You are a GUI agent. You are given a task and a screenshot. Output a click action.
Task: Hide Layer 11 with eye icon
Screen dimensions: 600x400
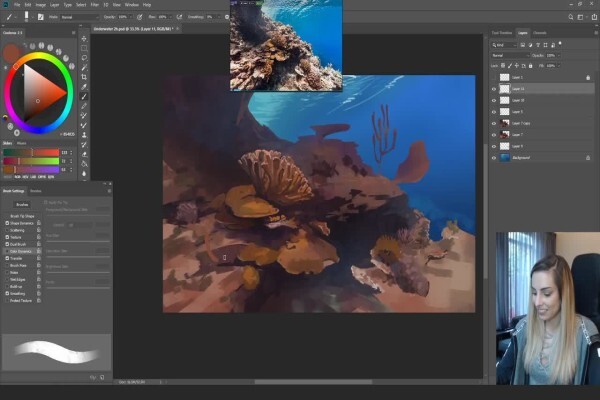(494, 89)
